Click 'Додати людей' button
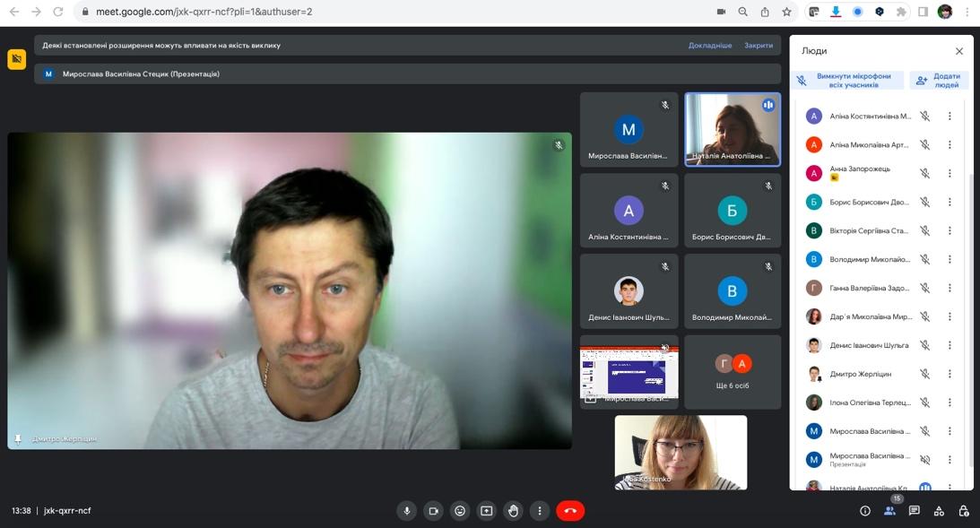980x528 pixels. [x=938, y=80]
